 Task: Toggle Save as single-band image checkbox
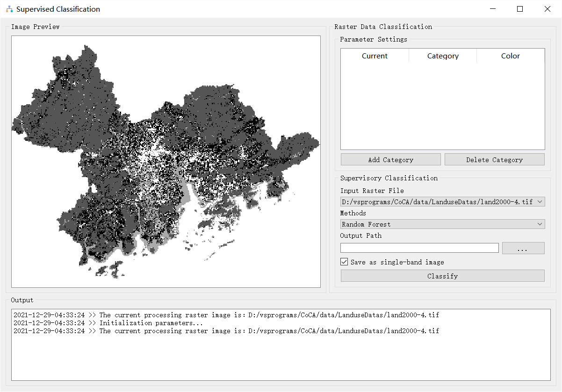tap(345, 262)
